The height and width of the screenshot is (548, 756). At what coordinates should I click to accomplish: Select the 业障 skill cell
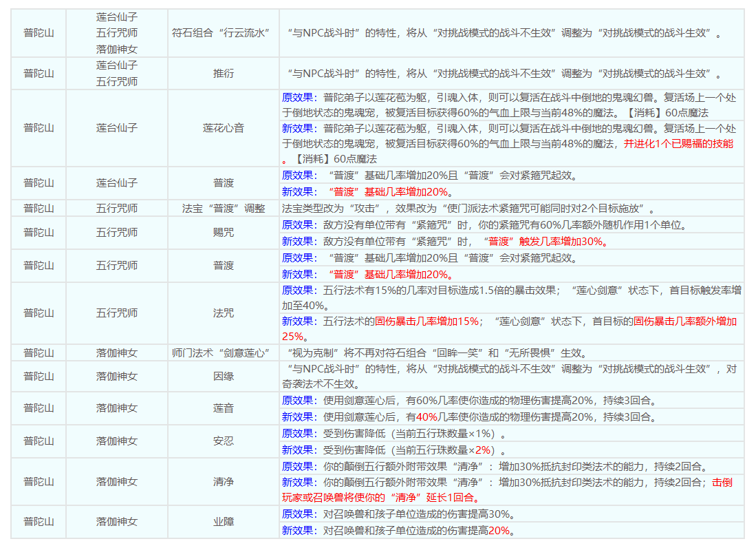point(224,521)
